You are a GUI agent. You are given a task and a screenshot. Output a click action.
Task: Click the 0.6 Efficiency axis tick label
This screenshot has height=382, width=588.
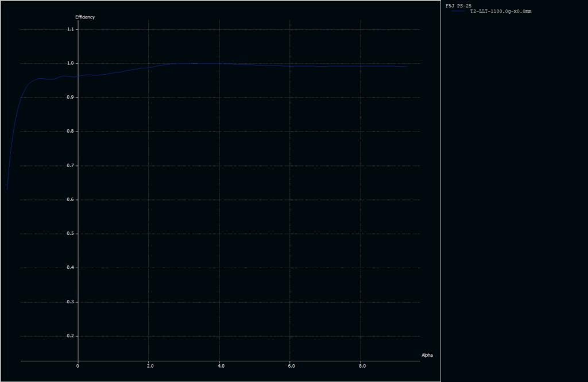tap(71, 200)
